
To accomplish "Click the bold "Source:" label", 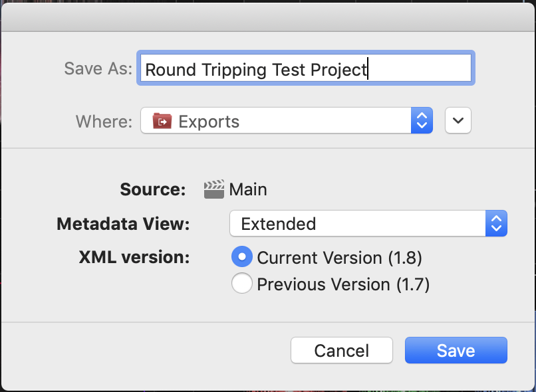I will pos(153,190).
